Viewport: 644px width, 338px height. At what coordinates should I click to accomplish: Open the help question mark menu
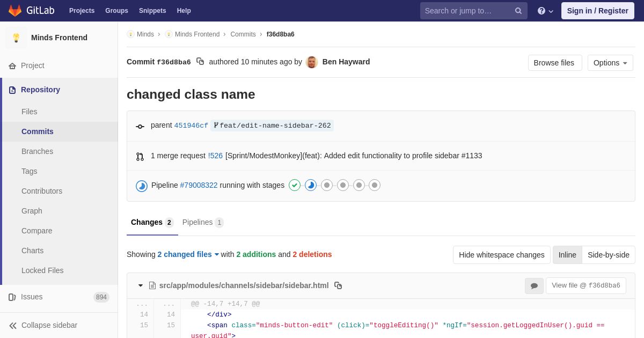[x=541, y=11]
